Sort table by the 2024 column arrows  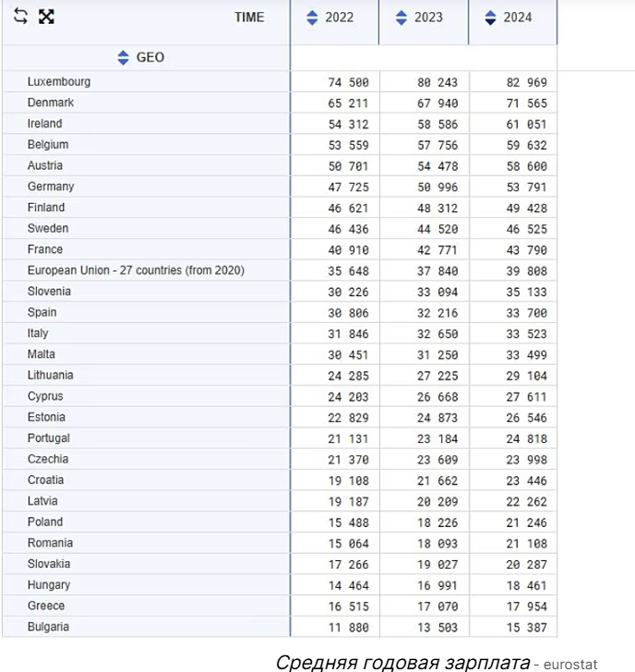[491, 18]
